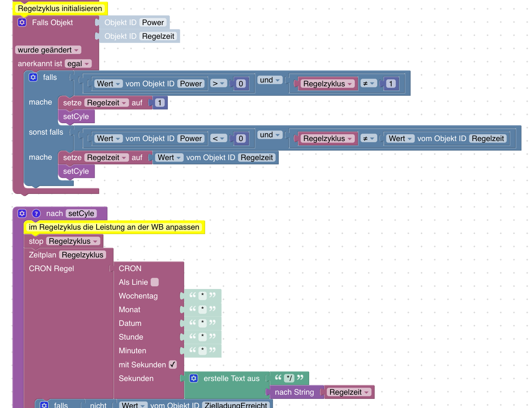
Task: Click the "nach String" block label
Action: tap(294, 392)
